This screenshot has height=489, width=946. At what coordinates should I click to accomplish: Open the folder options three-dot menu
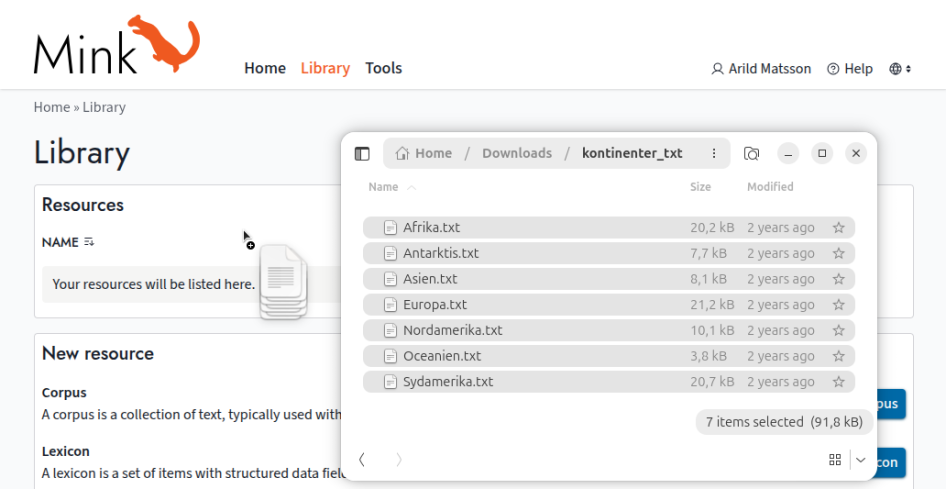coord(714,153)
